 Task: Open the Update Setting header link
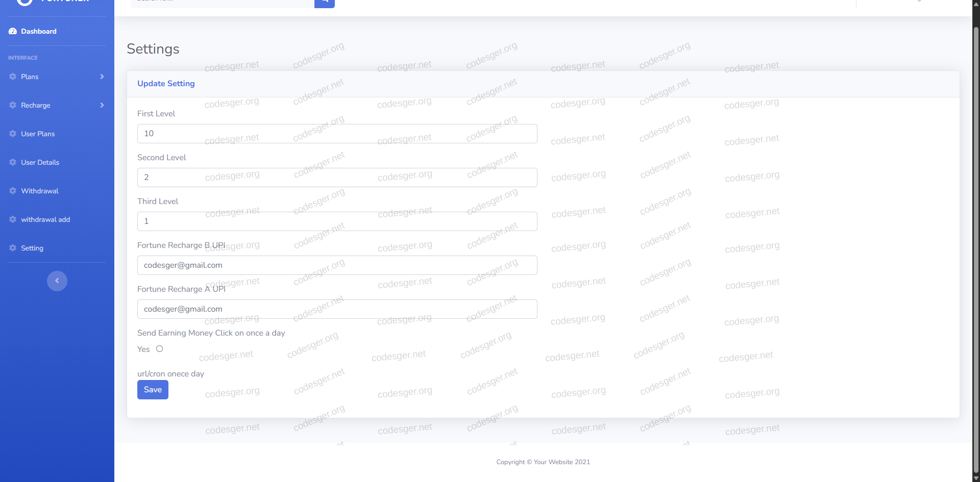pos(166,84)
